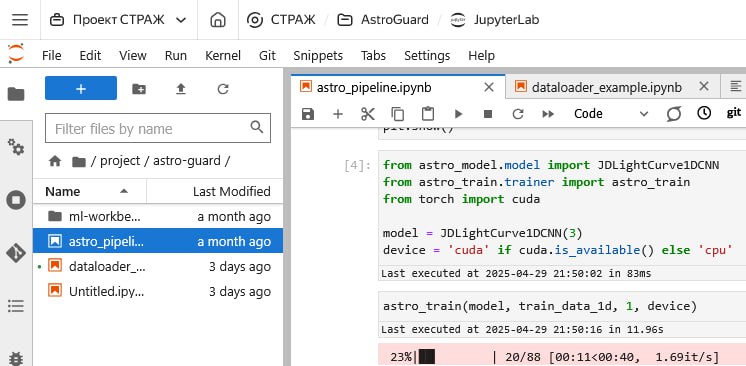Click the git button in notebook toolbar
The width and height of the screenshot is (746, 366).
(x=734, y=113)
